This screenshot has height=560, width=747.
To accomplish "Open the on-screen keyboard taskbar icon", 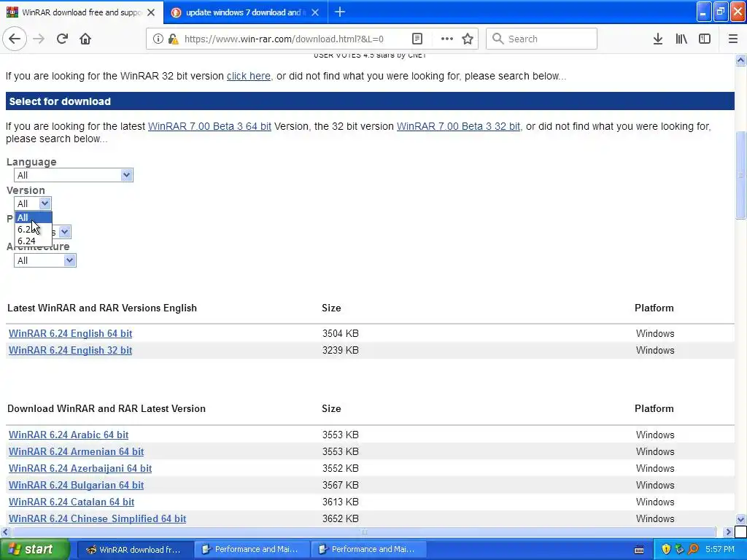I will [x=639, y=550].
